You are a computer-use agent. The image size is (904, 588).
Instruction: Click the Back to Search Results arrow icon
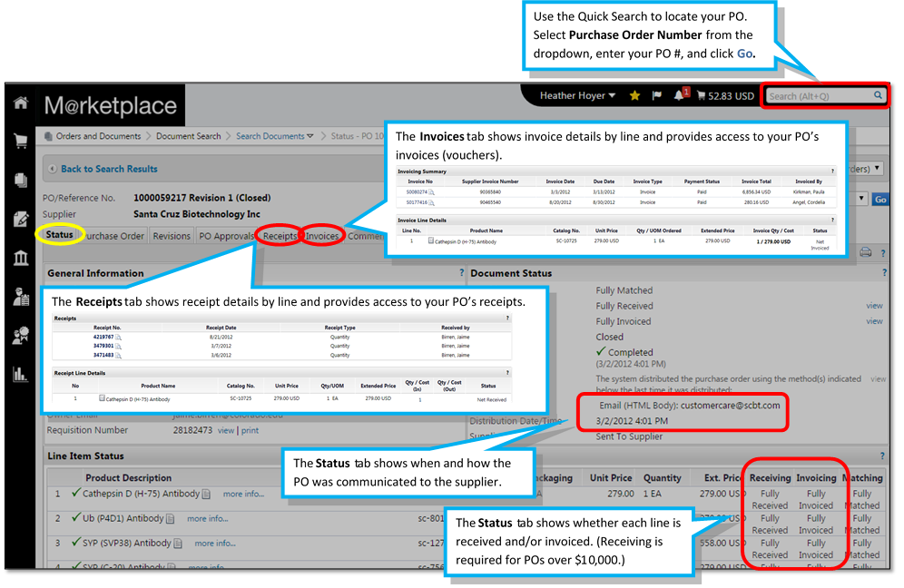pyautogui.click(x=53, y=169)
